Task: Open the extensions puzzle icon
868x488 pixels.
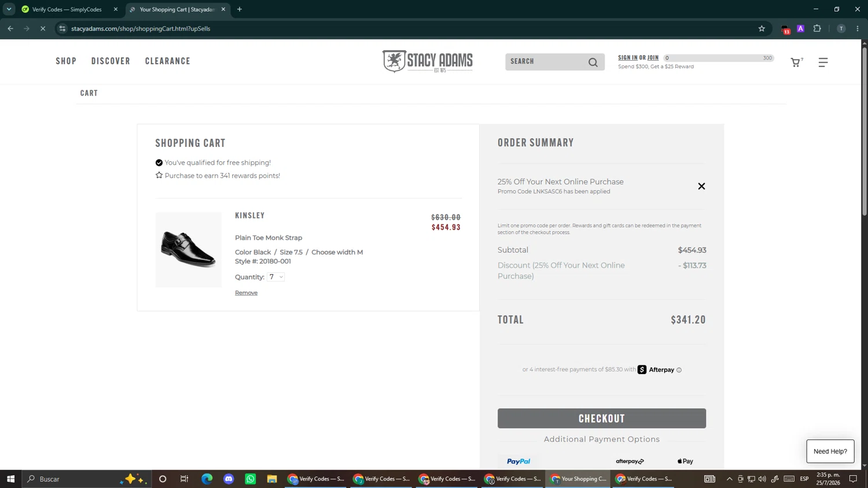Action: pyautogui.click(x=817, y=28)
